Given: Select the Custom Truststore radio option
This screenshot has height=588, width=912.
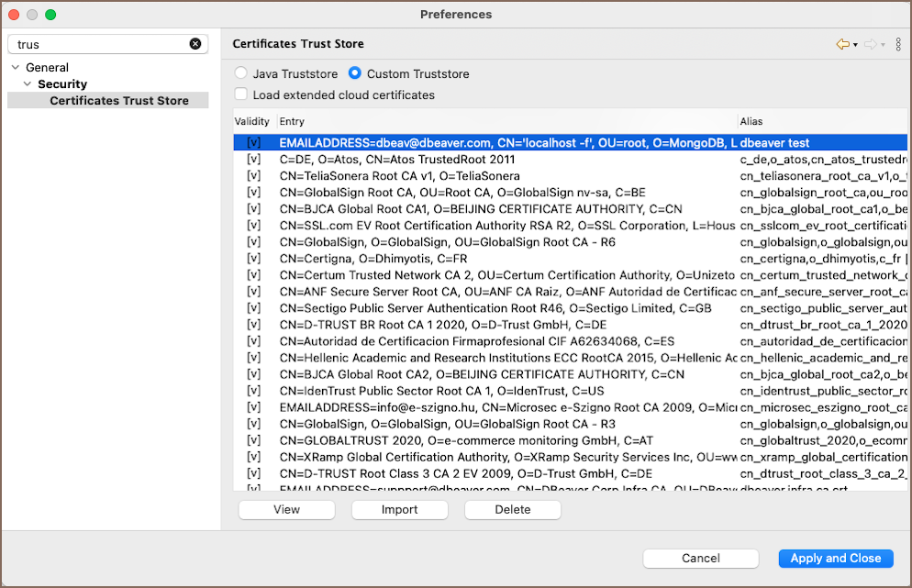Looking at the screenshot, I should tap(355, 73).
